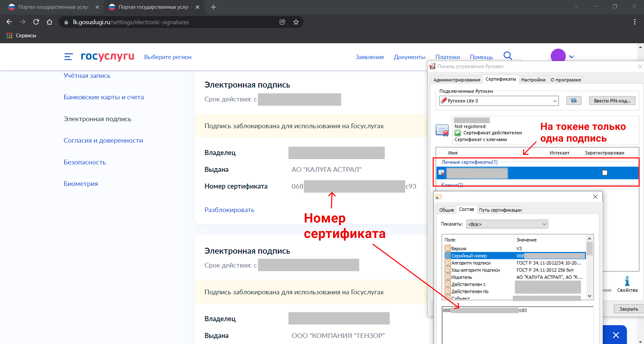
Task: Click Закрыть in the Rutoken panel
Action: [629, 309]
